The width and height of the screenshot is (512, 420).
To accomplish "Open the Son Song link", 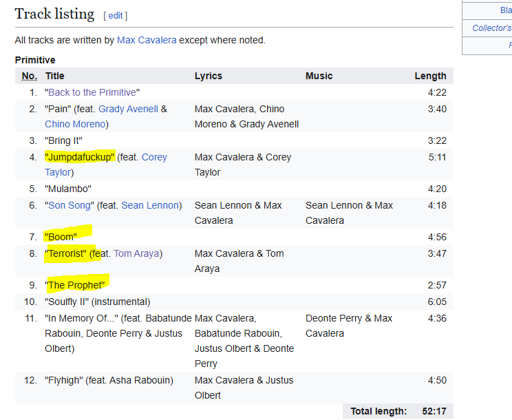I will (70, 205).
